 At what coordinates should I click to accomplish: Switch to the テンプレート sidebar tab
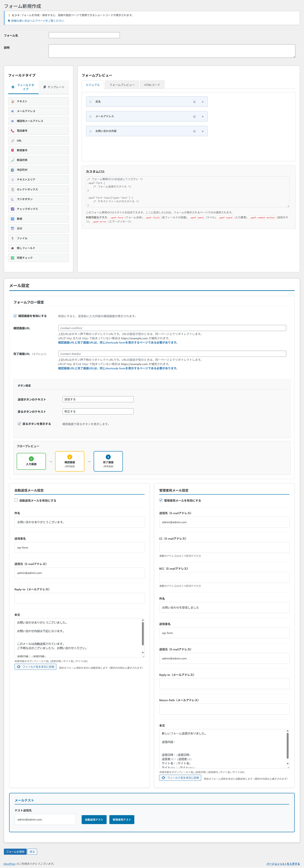[x=54, y=87]
